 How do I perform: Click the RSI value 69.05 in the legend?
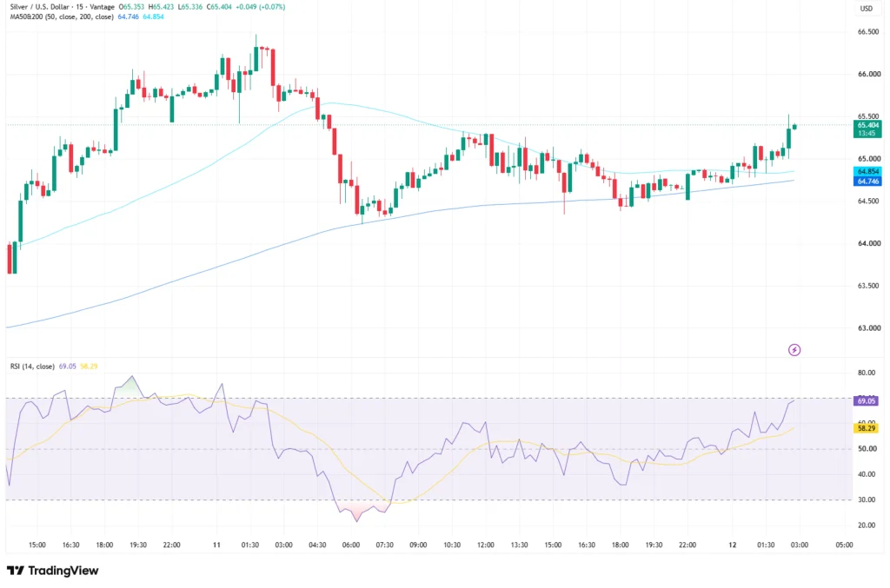(67, 367)
